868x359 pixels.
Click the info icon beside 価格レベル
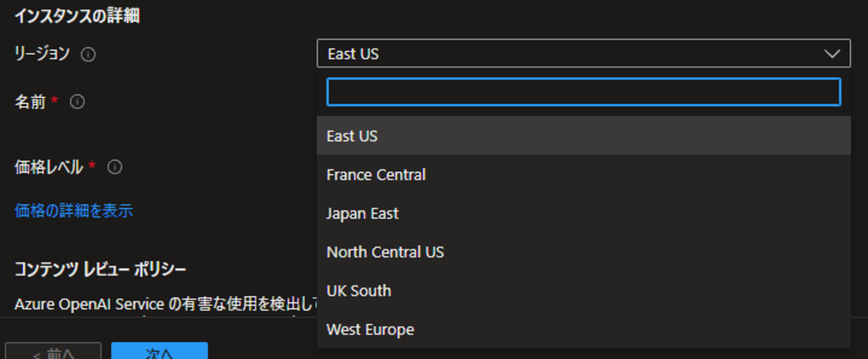(115, 167)
